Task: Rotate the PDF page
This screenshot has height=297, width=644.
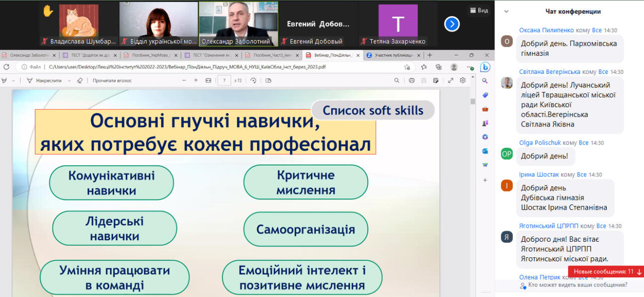Action: pos(253,80)
